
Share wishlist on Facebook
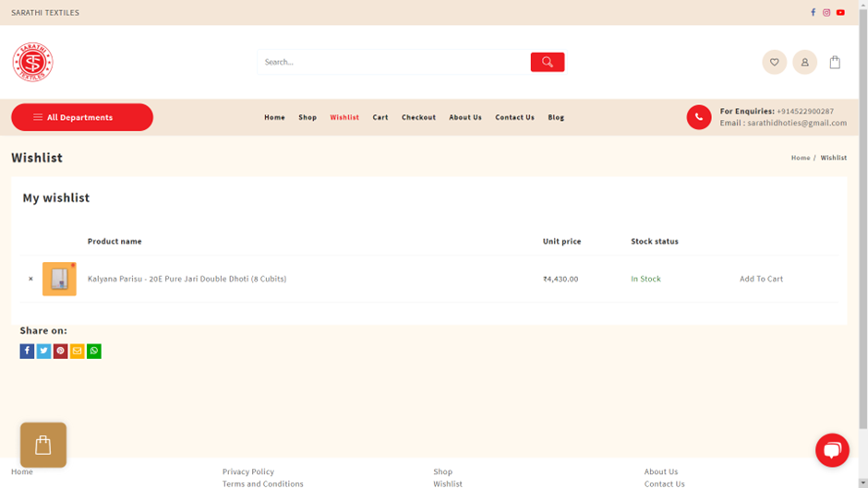[27, 351]
